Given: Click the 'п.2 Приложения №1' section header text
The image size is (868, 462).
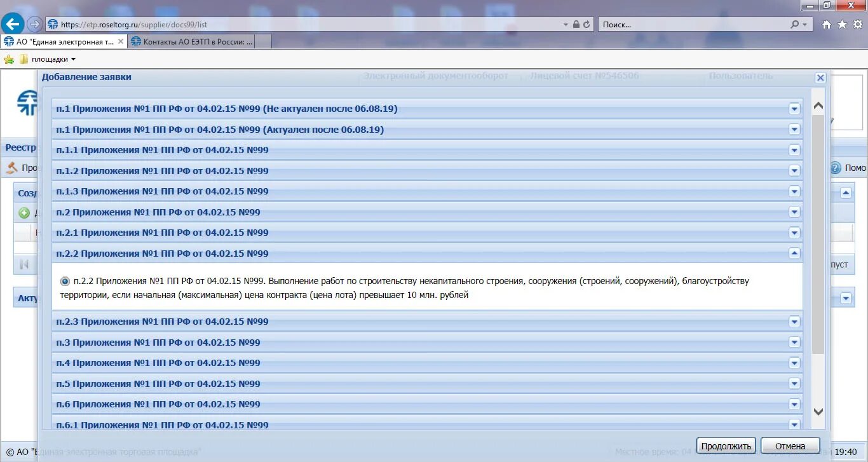Looking at the screenshot, I should (158, 212).
